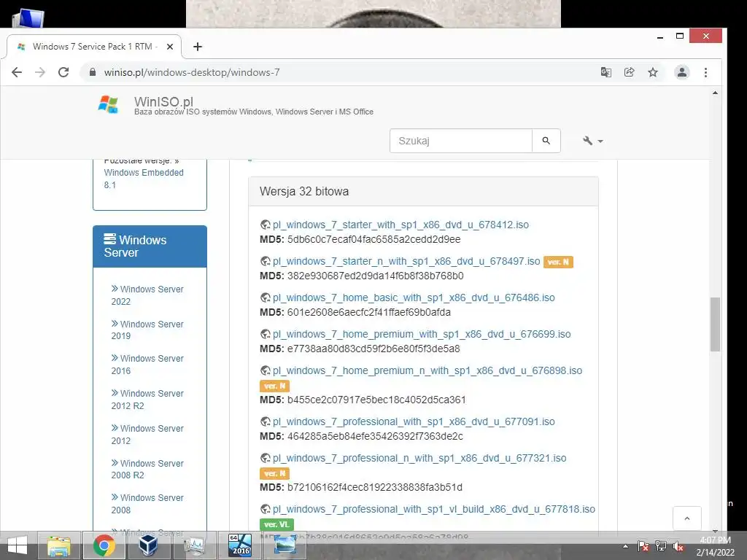
Task: Open File Explorer from taskbar
Action: coord(58,545)
